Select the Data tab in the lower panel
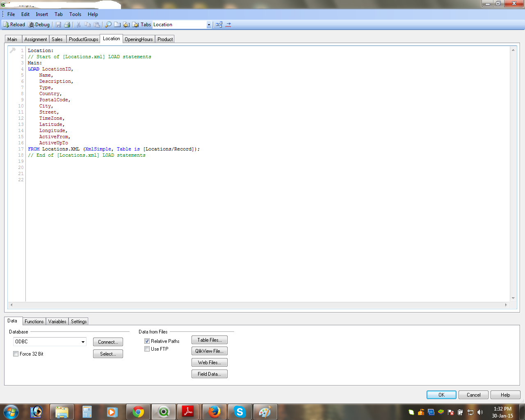 [x=12, y=321]
